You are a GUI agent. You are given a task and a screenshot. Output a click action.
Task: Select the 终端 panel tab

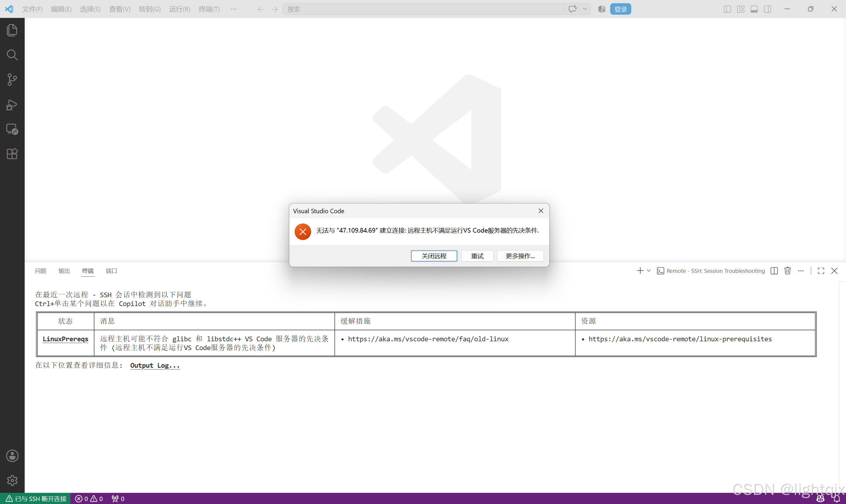click(88, 271)
